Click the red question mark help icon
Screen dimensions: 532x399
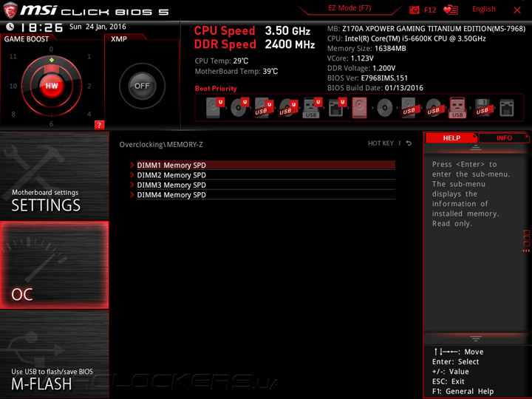coord(99,125)
